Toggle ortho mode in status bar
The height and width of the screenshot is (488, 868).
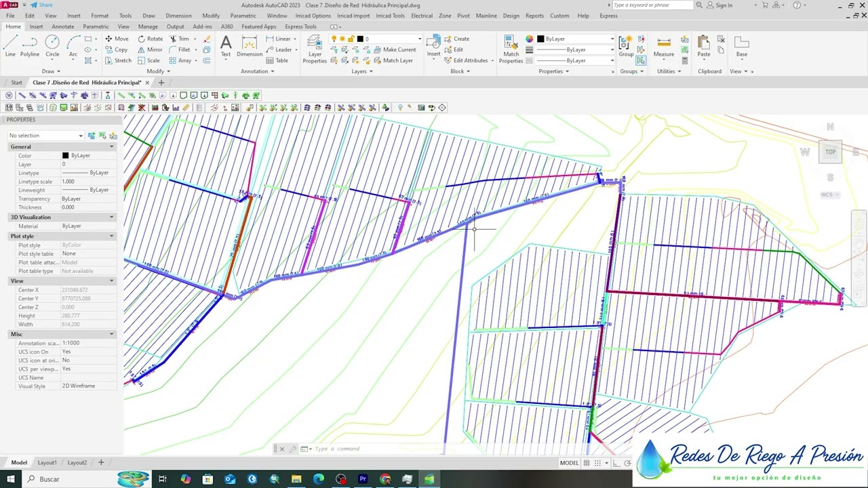click(x=617, y=463)
